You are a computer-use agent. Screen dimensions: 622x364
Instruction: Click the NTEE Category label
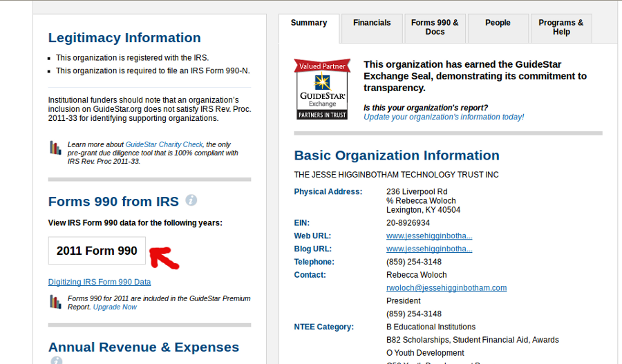[x=323, y=327]
